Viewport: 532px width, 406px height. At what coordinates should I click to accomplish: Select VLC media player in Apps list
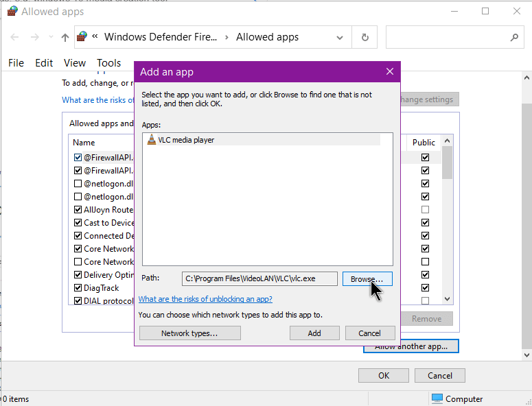coord(264,140)
